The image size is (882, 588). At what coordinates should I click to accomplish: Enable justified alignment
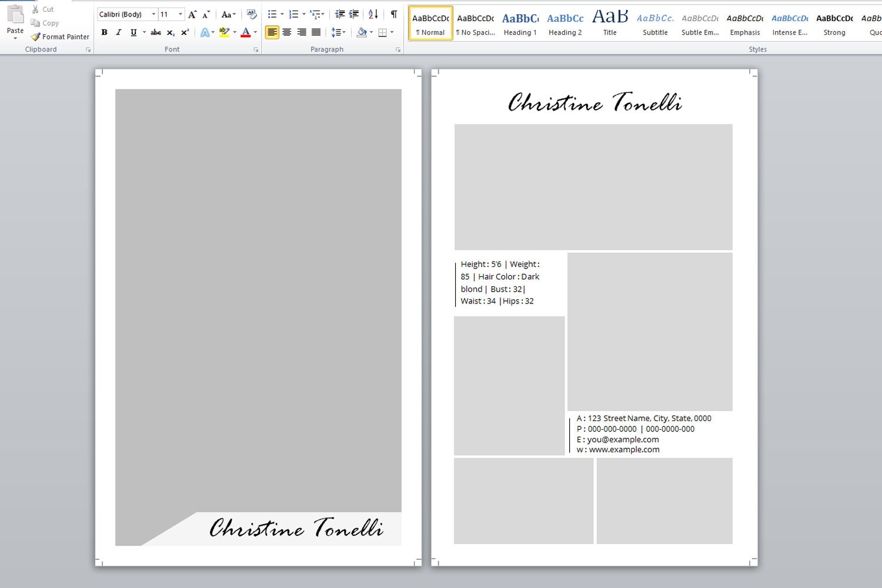[x=315, y=32]
